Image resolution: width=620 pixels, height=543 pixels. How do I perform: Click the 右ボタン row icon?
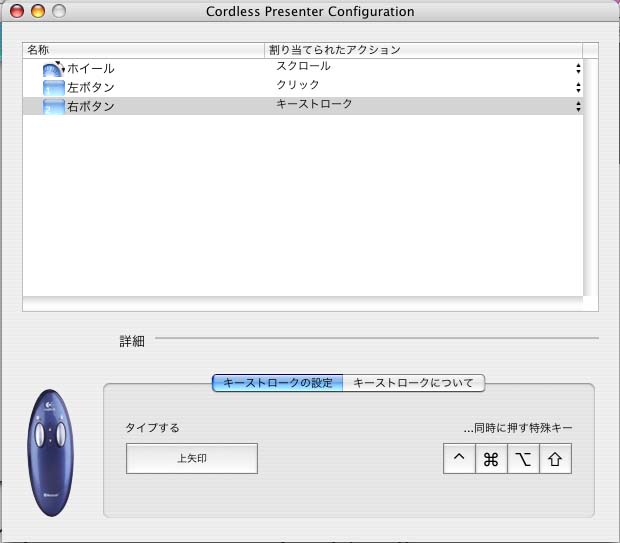point(53,107)
